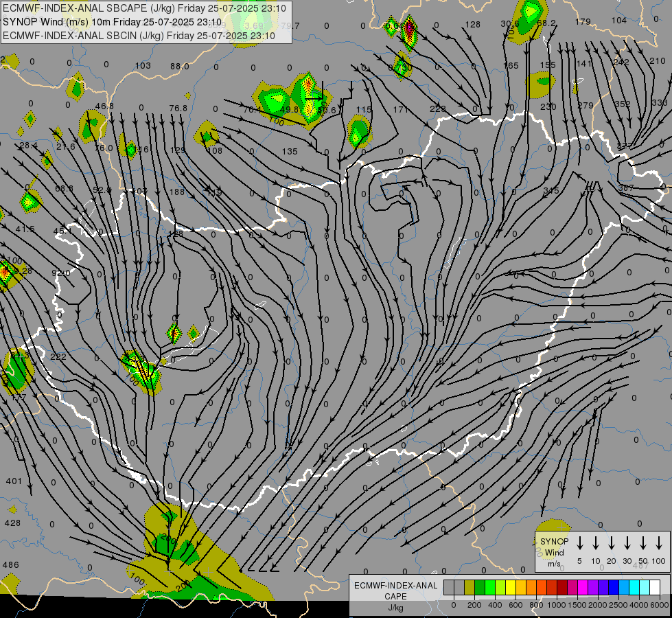Image resolution: width=672 pixels, height=618 pixels.
Task: Click the 800 tick label on the CAPE scale
Action: coord(535,605)
